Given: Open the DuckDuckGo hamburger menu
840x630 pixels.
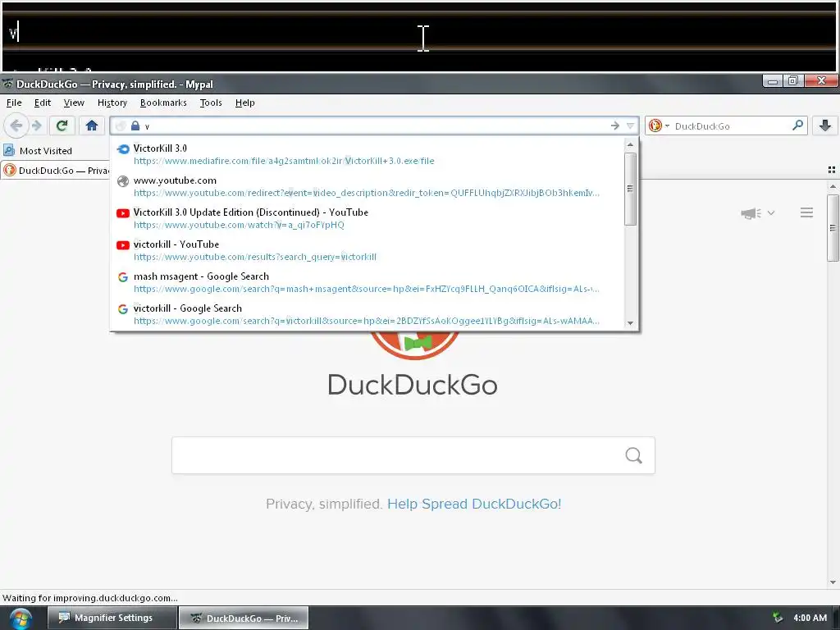Looking at the screenshot, I should [807, 212].
